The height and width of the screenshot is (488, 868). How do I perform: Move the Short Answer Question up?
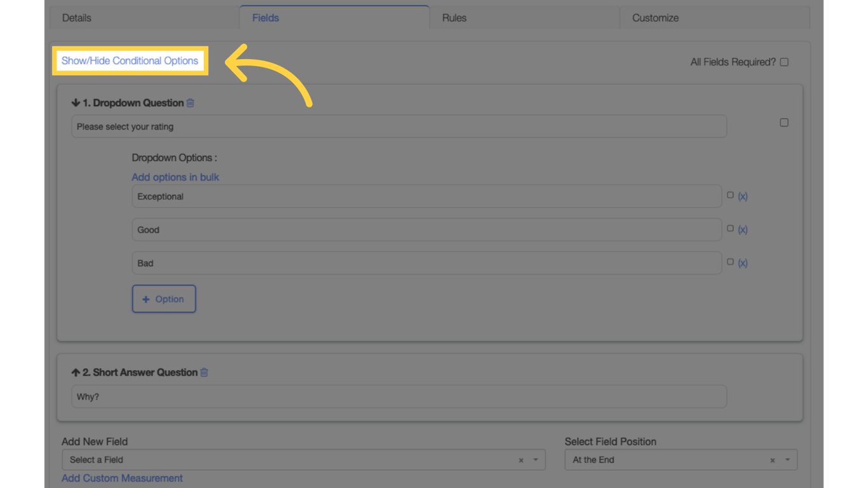(75, 372)
